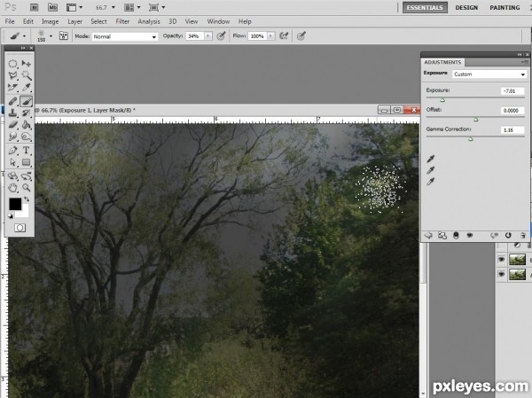The image size is (532, 398).
Task: Click the Offset slider handle
Action: tap(475, 120)
